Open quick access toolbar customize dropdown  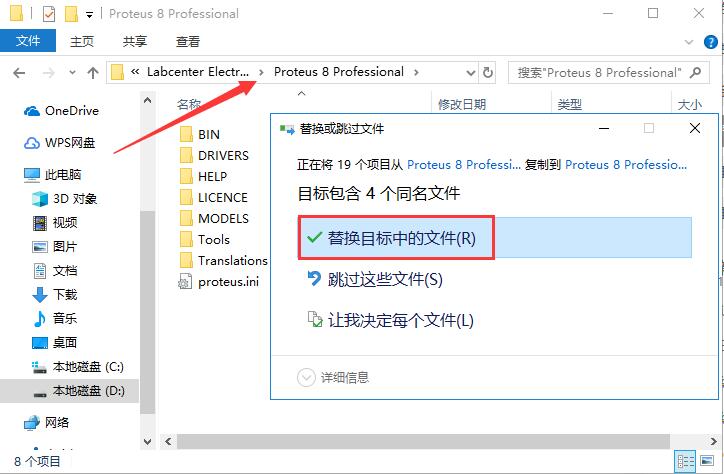tap(90, 15)
